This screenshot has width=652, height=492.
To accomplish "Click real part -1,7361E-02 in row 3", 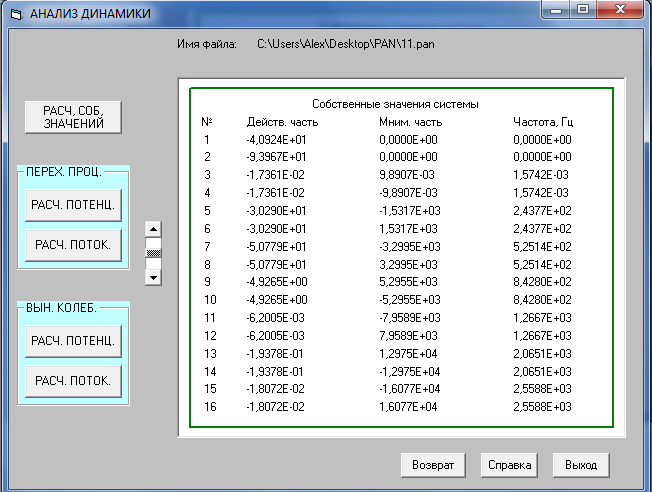I will [x=275, y=175].
